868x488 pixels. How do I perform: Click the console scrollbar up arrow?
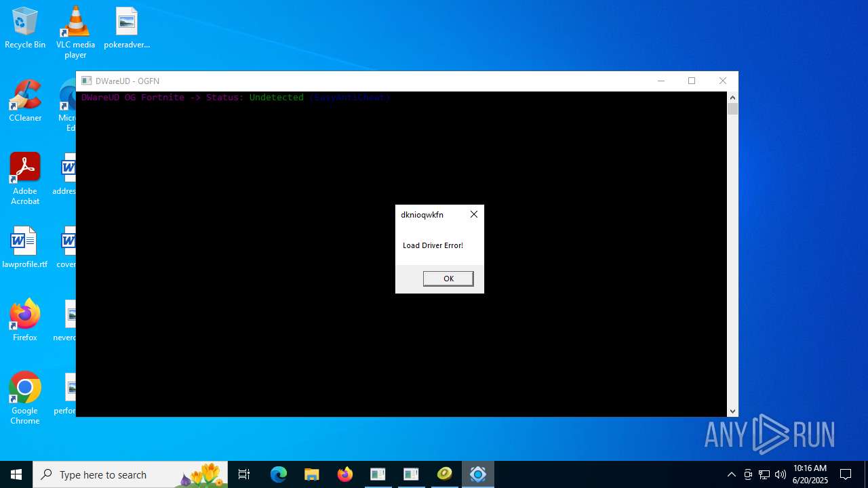click(x=732, y=98)
